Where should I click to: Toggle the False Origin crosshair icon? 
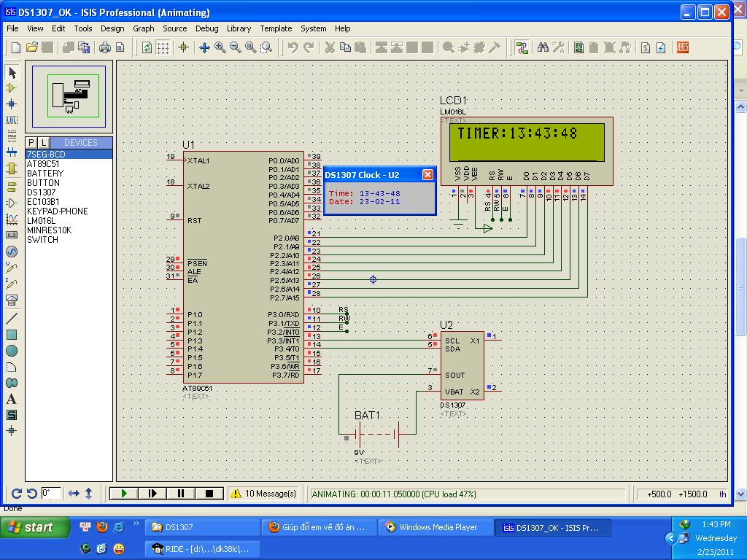183,47
